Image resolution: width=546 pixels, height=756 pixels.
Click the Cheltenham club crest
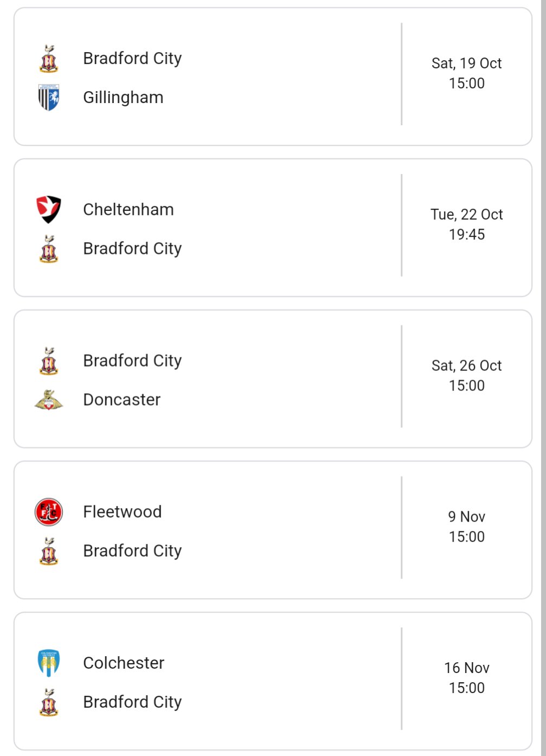pyautogui.click(x=49, y=210)
